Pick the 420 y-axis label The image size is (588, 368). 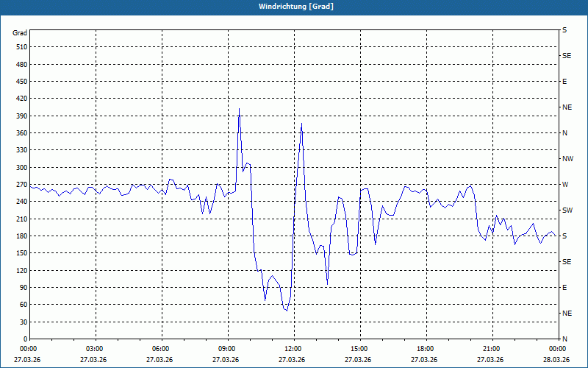click(x=22, y=99)
